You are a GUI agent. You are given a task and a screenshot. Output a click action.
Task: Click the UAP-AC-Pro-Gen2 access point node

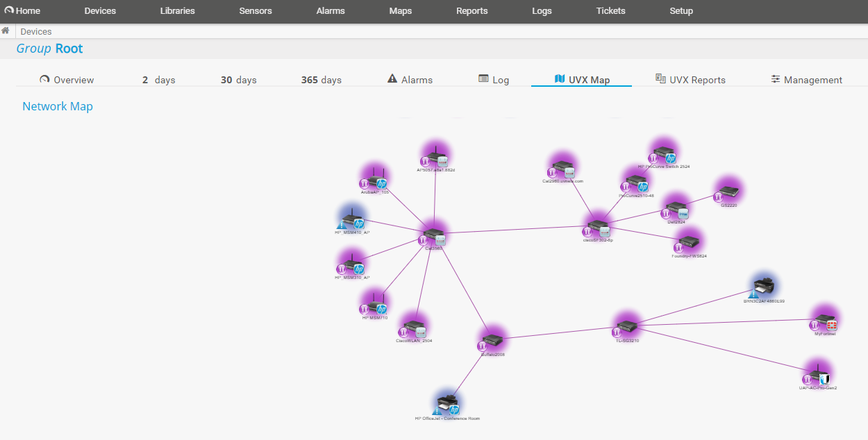[x=818, y=375]
